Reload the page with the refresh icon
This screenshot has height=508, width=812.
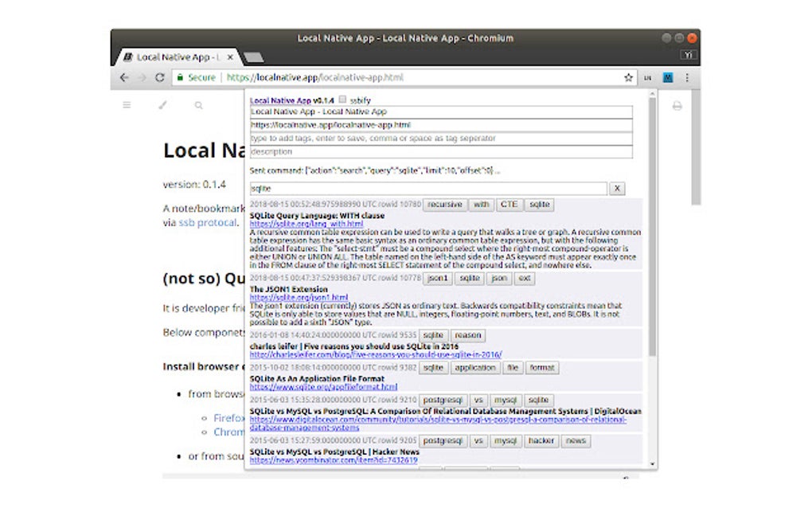point(159,78)
